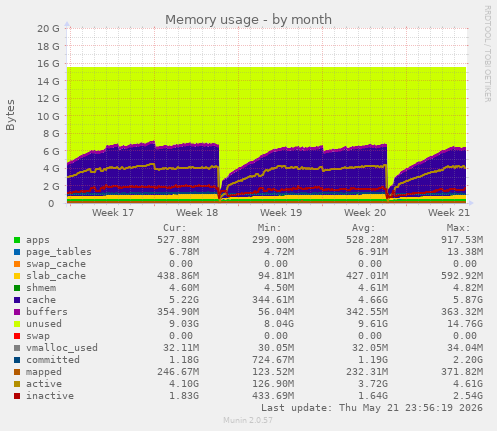This screenshot has width=497, height=431.
Task: Click the green apps legend swatch
Action: (17, 240)
